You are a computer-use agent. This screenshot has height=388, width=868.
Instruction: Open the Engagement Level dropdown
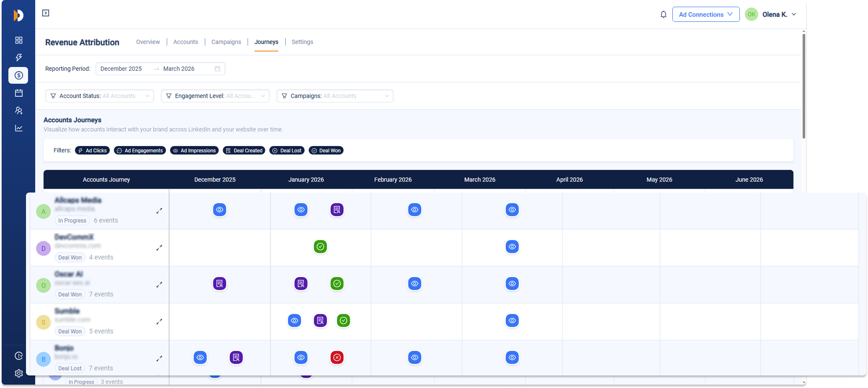pos(215,96)
